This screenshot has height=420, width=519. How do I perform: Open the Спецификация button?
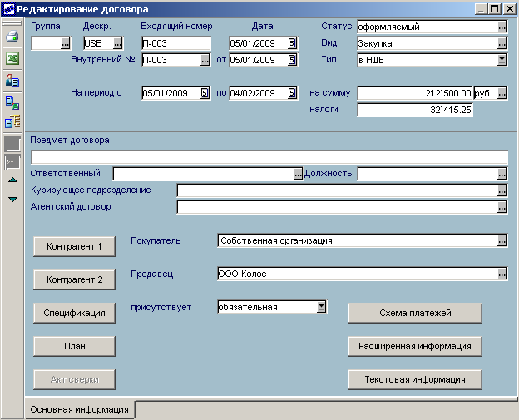click(x=74, y=313)
